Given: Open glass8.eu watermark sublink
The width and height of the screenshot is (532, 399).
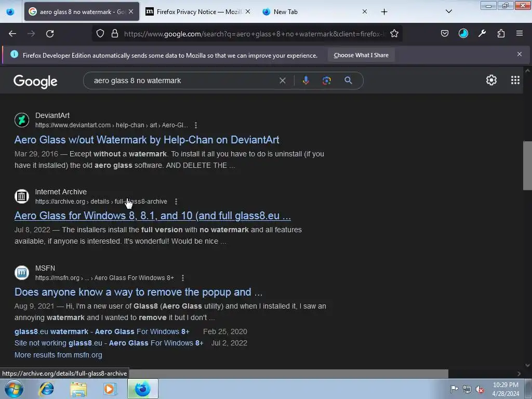Looking at the screenshot, I should (x=102, y=331).
